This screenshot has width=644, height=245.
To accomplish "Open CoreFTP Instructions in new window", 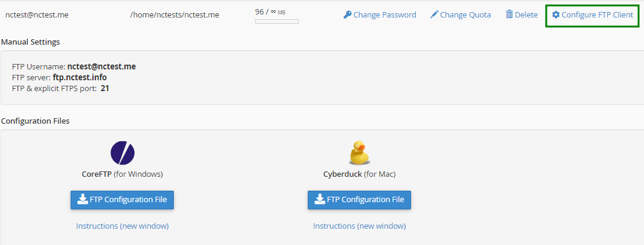I will [122, 226].
